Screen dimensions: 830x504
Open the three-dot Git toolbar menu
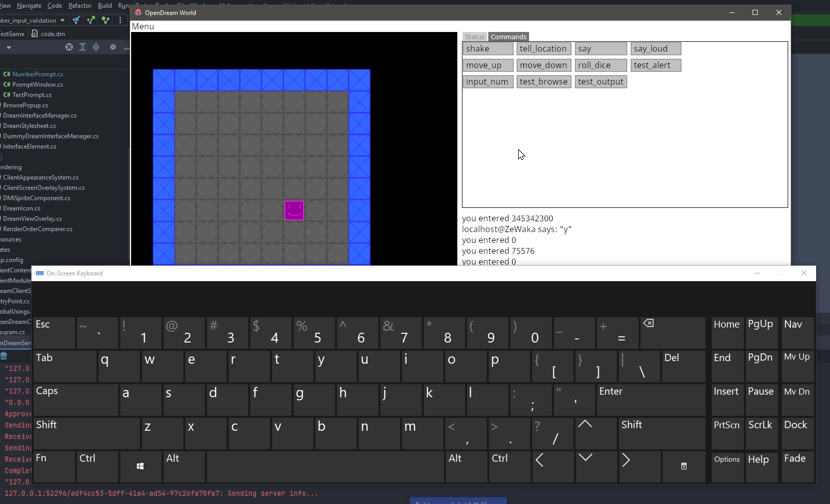tap(120, 20)
